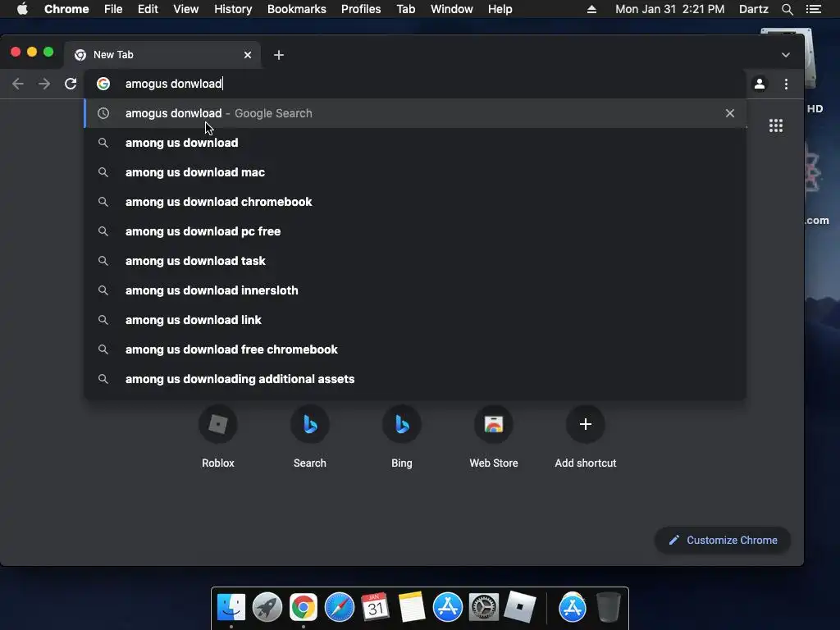Open the Roblox shortcut
The image size is (840, 630).
(x=218, y=438)
